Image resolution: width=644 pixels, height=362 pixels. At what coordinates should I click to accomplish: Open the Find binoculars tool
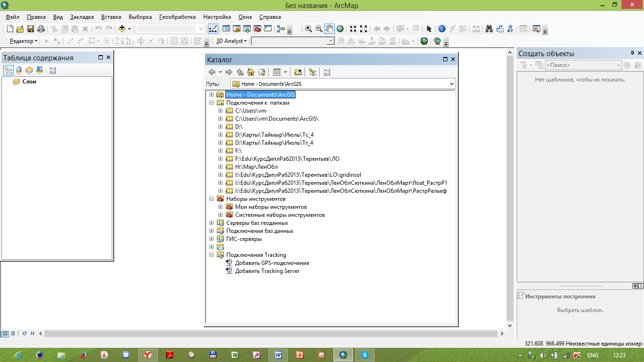tap(489, 29)
